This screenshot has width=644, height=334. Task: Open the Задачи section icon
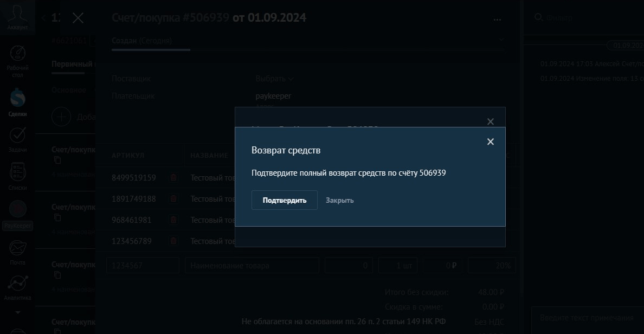(17, 138)
